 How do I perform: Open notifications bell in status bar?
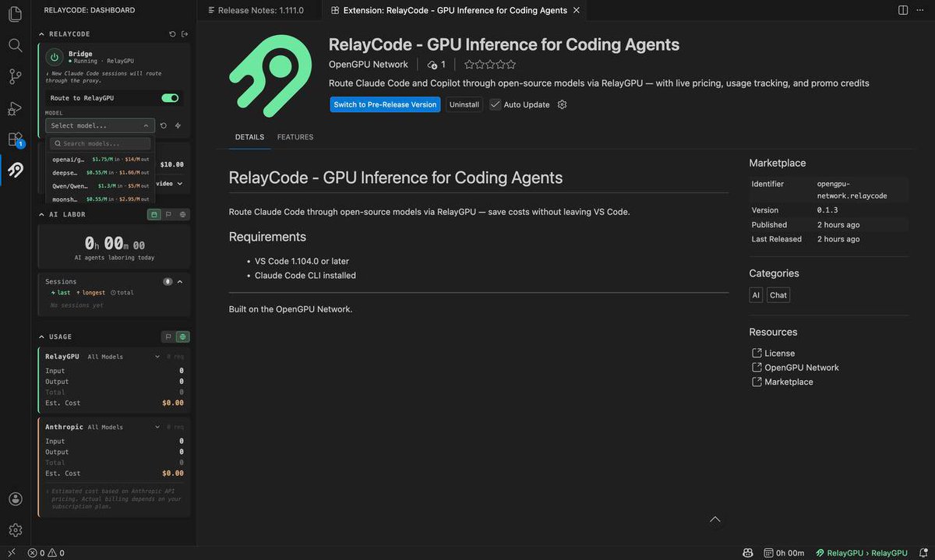coord(923,553)
